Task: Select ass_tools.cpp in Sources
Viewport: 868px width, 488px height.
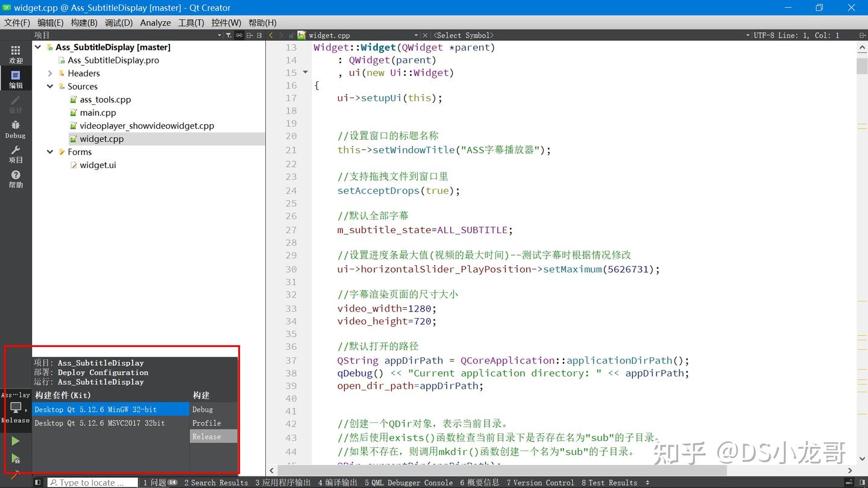Action: [105, 100]
